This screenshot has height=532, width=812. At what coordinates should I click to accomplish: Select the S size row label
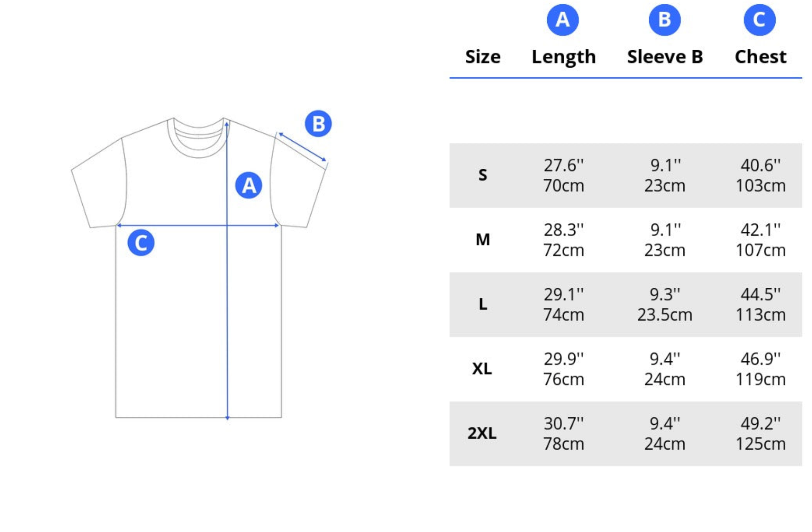[x=483, y=175]
